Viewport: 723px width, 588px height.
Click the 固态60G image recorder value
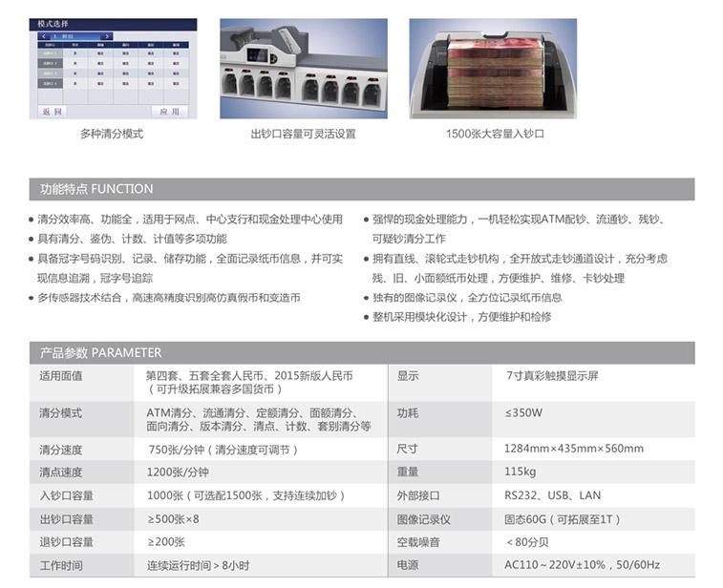coord(563,519)
